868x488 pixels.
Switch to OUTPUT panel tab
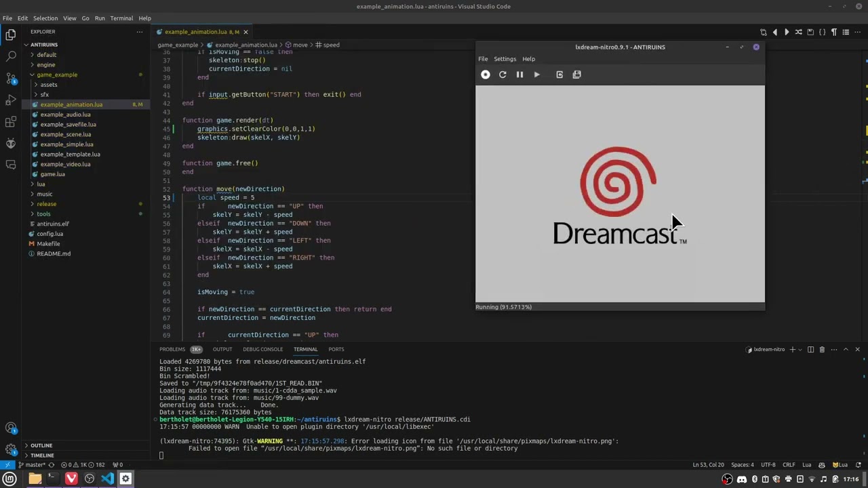coord(222,350)
